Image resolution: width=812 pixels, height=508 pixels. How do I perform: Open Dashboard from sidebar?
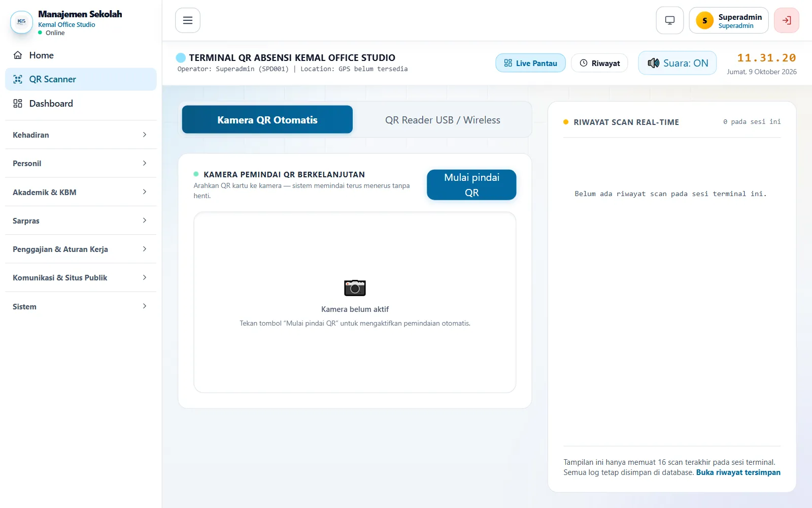pos(81,104)
